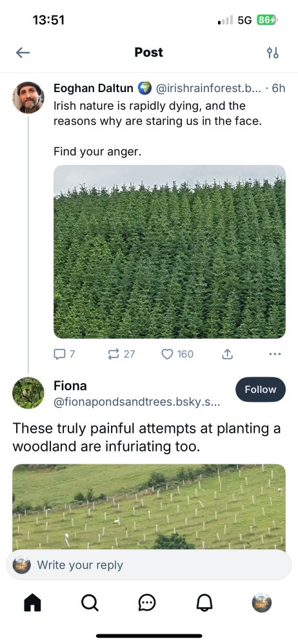Follow Fiona's account

click(261, 390)
